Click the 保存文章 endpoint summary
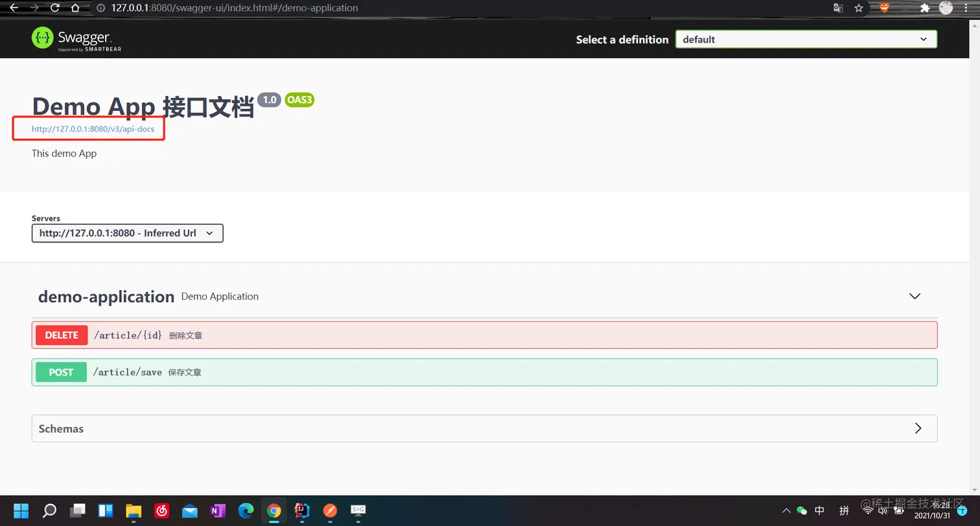The image size is (980, 526). click(x=185, y=373)
